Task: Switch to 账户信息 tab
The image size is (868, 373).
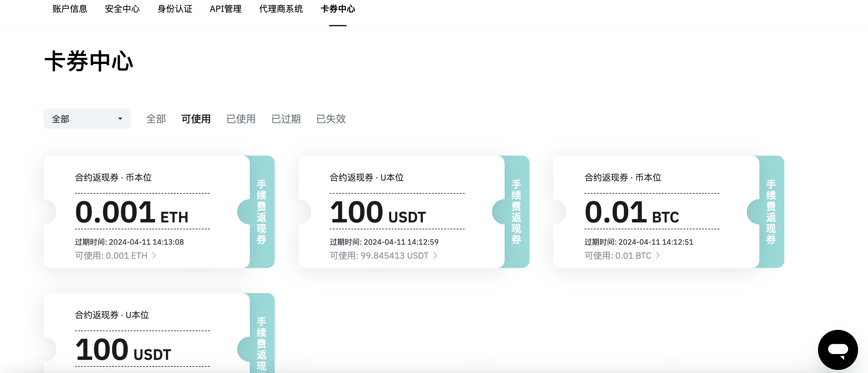Action: 70,9
